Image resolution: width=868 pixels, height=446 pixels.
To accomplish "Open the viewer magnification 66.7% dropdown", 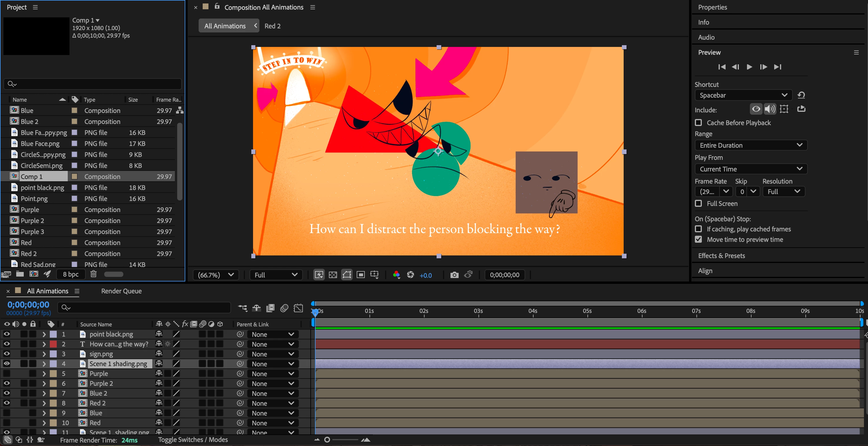I will coord(216,275).
